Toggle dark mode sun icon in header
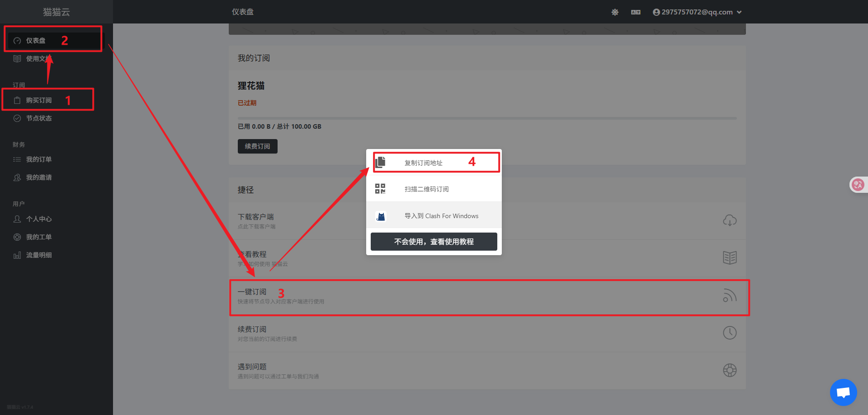The height and width of the screenshot is (415, 868). coord(615,12)
